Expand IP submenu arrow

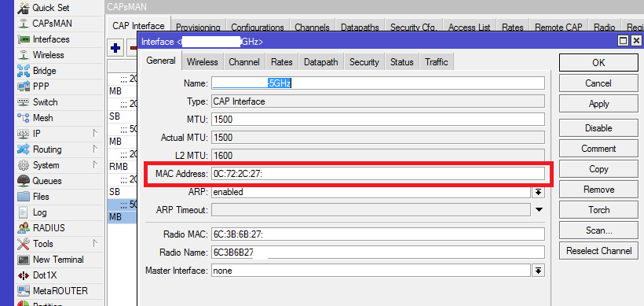95,133
